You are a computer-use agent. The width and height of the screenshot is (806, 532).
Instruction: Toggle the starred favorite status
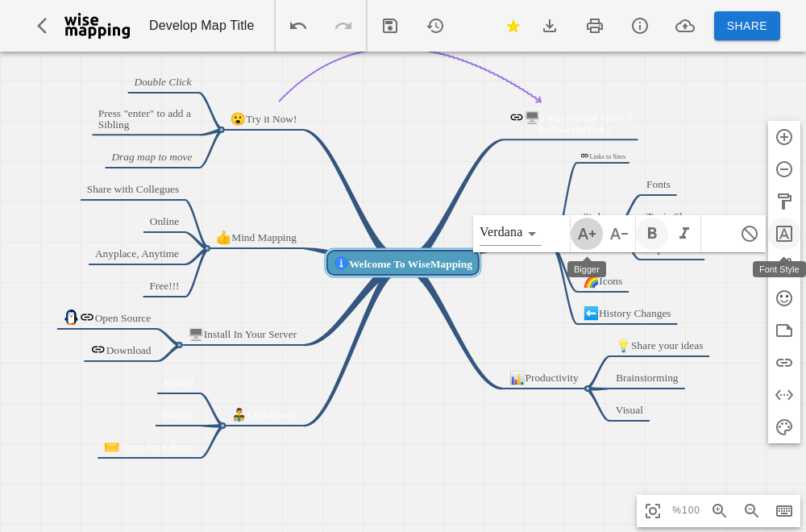pos(513,26)
